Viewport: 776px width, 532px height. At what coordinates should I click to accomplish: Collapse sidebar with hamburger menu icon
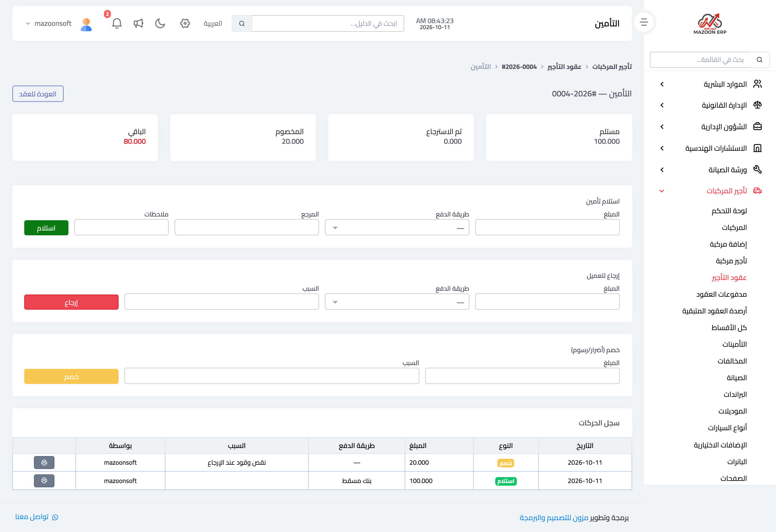click(644, 22)
